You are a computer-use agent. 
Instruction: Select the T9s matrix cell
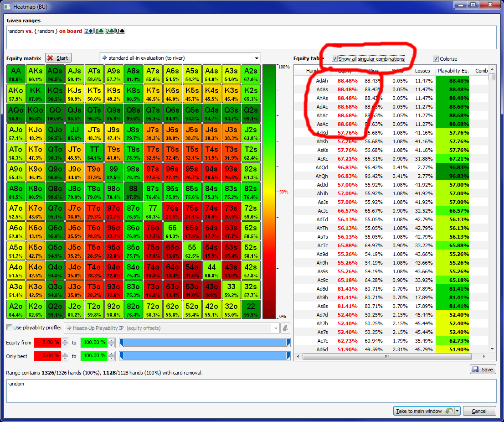click(113, 153)
